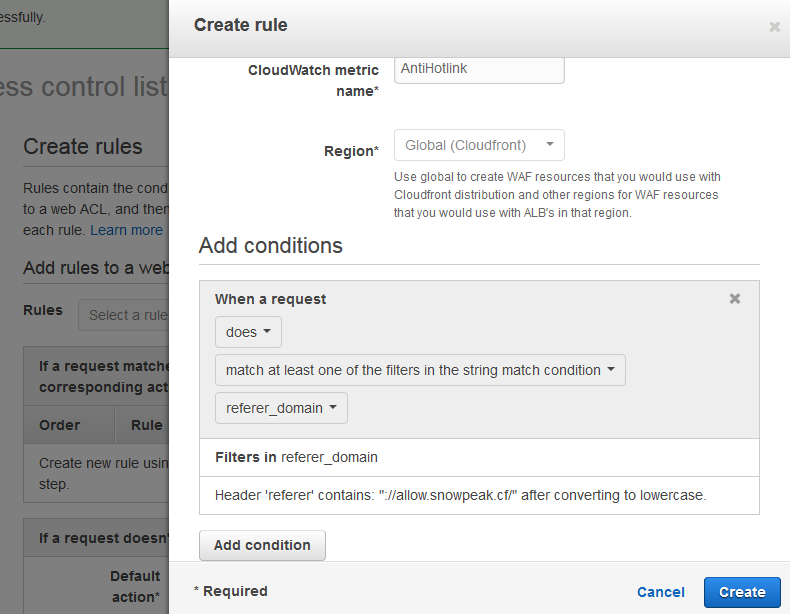Cancel rule creation

point(661,592)
